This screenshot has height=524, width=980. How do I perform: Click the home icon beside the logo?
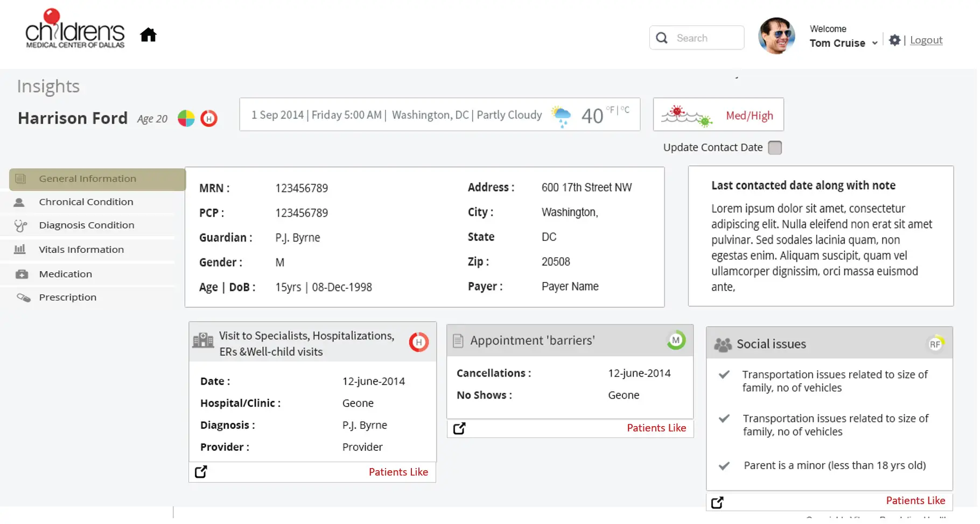pos(148,35)
